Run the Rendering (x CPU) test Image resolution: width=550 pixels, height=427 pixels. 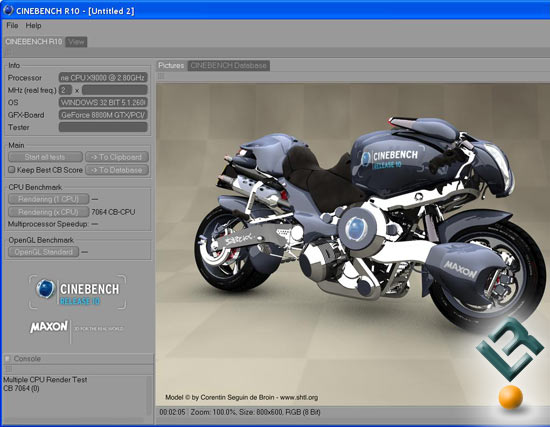point(48,212)
